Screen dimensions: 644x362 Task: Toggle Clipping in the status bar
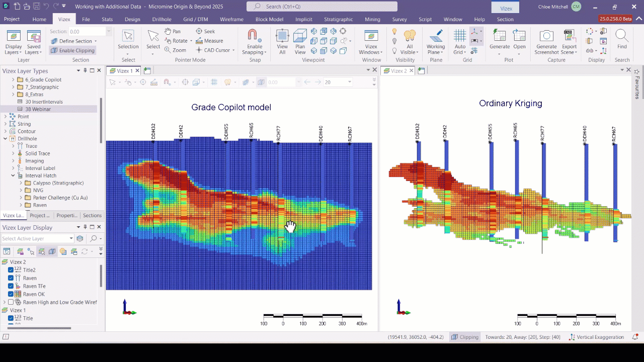pos(465,337)
